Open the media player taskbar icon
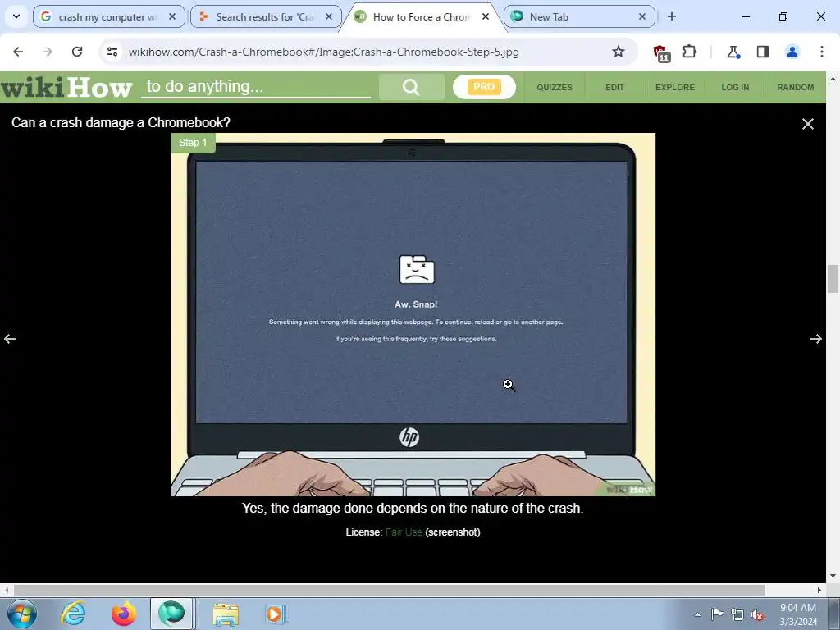 pyautogui.click(x=276, y=614)
